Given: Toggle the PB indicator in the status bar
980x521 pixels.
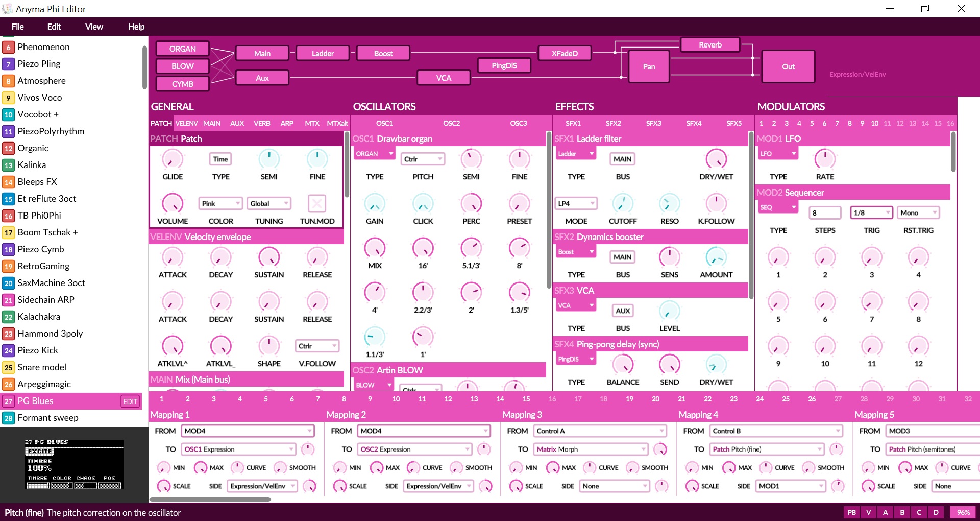Looking at the screenshot, I should pyautogui.click(x=850, y=512).
